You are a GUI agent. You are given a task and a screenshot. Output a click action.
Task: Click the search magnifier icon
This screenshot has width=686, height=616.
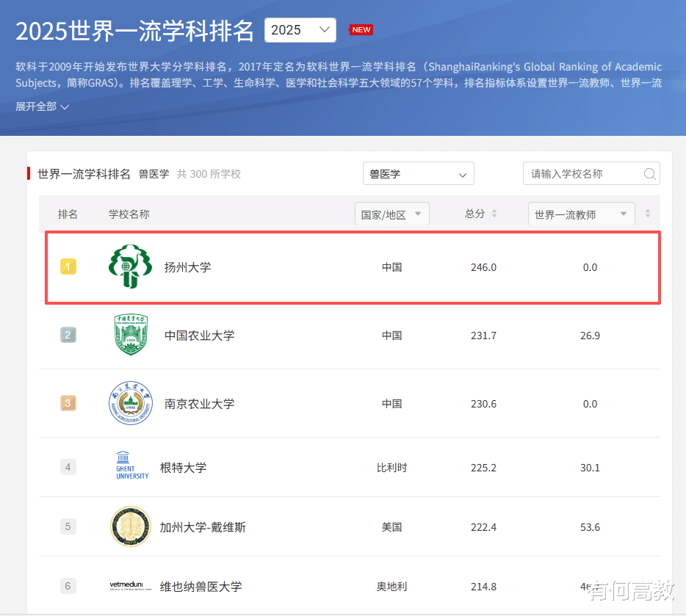(x=650, y=174)
